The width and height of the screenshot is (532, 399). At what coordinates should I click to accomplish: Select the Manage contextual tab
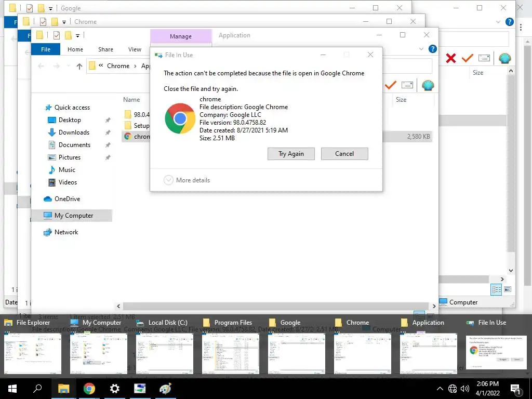click(181, 36)
